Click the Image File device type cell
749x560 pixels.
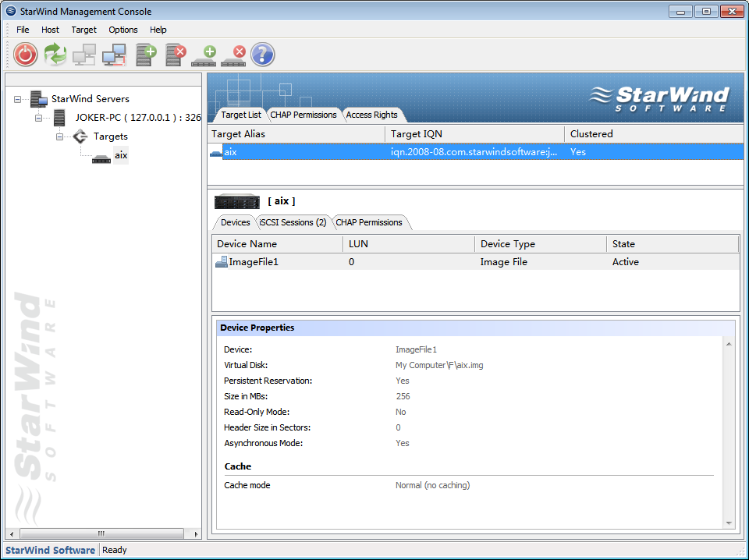[x=504, y=262]
